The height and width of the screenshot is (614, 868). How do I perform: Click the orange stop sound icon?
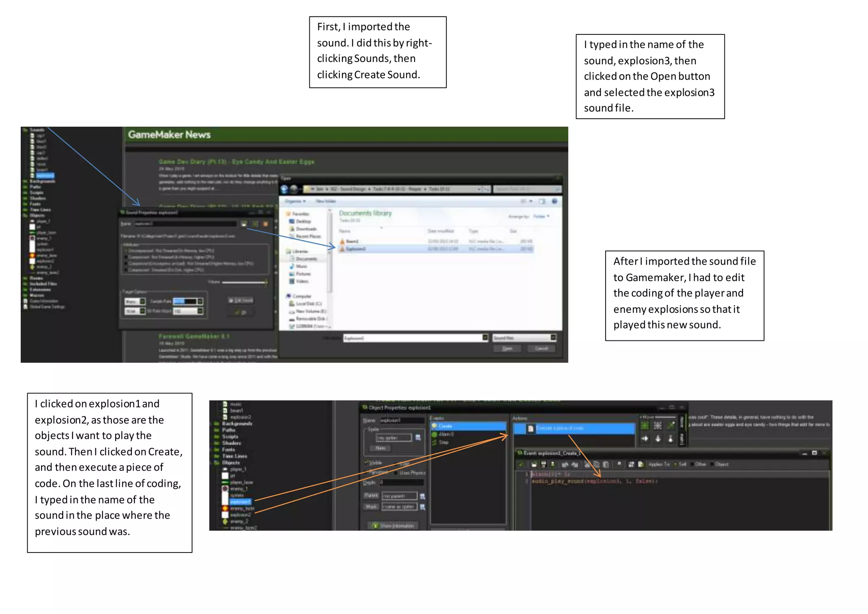(x=265, y=223)
